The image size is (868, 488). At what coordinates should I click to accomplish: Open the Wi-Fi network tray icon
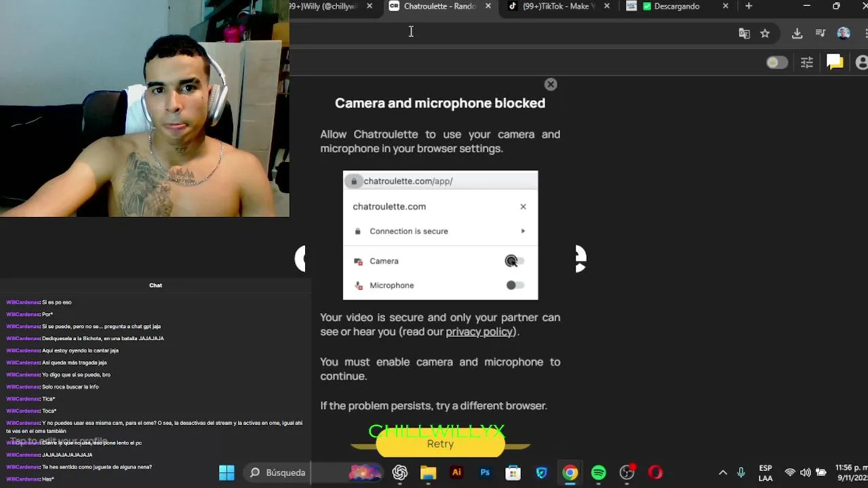[790, 472]
